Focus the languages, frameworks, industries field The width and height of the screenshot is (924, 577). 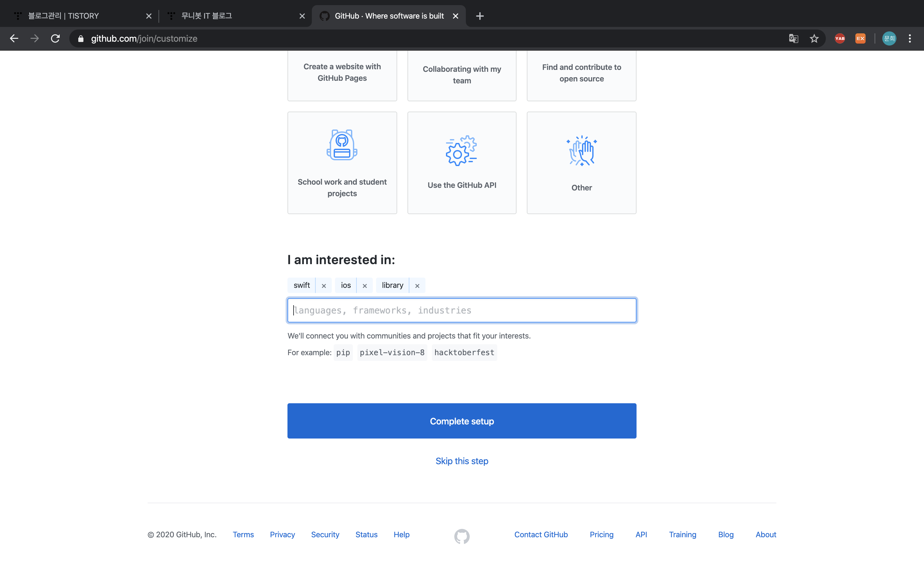[x=462, y=310]
